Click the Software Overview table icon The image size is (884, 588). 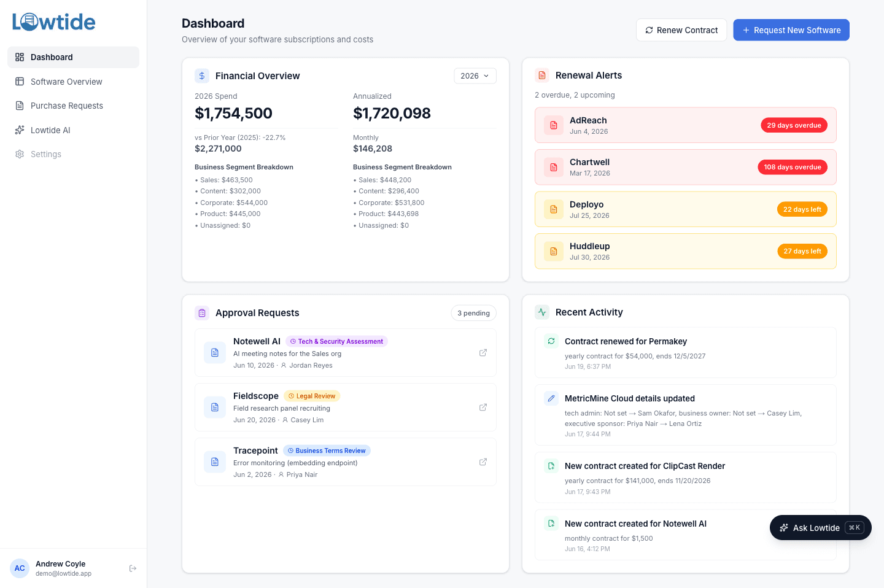click(x=20, y=82)
